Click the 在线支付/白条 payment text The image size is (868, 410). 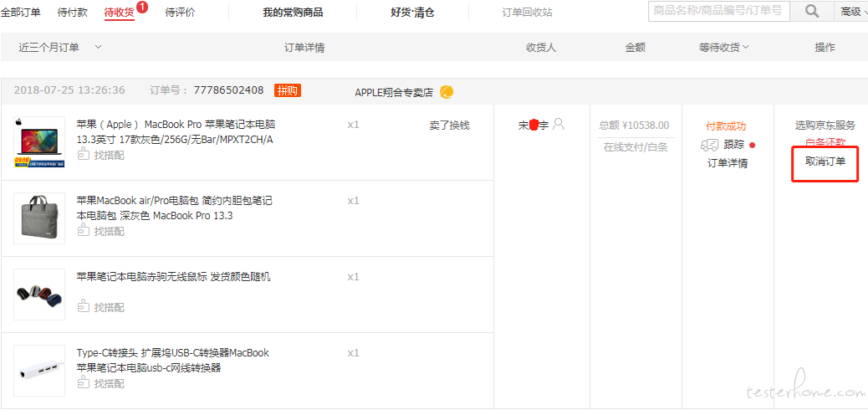pyautogui.click(x=636, y=147)
